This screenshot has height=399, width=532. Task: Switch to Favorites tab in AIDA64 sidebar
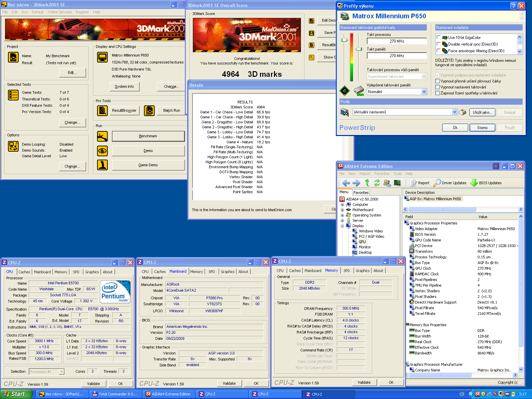point(361,193)
